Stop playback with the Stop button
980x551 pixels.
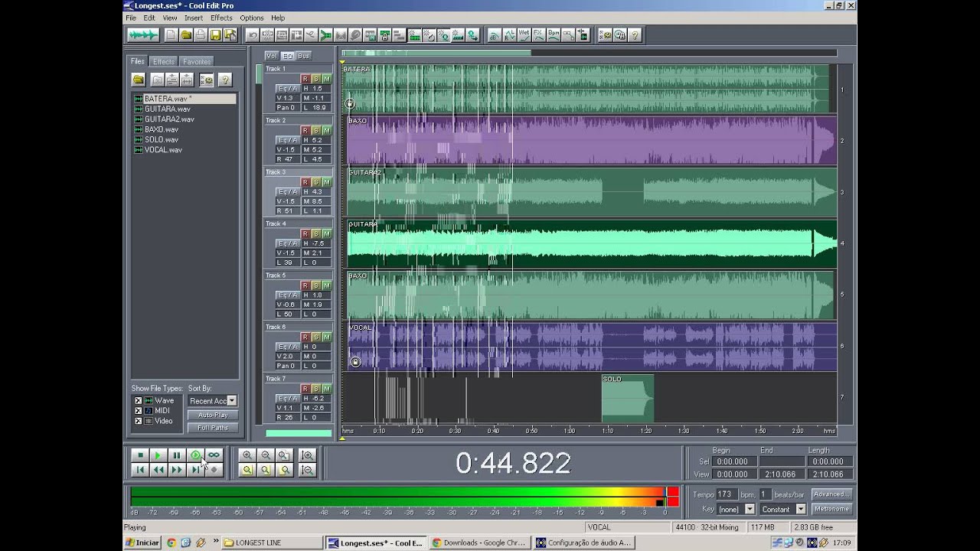coord(140,455)
